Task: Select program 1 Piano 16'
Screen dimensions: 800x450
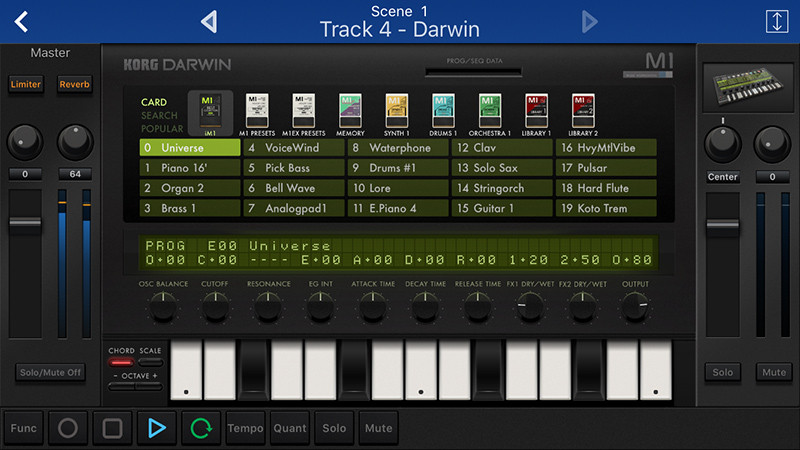Action: [190, 168]
